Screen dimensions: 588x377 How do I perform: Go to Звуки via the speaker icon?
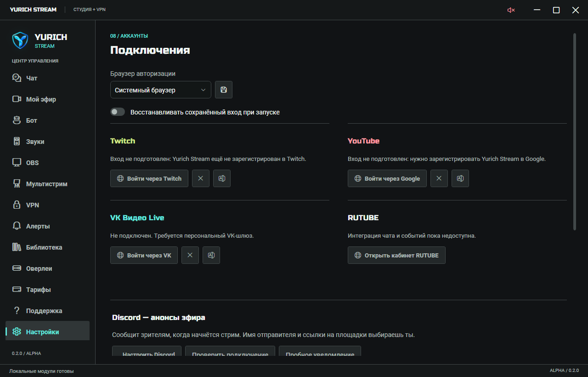click(17, 142)
